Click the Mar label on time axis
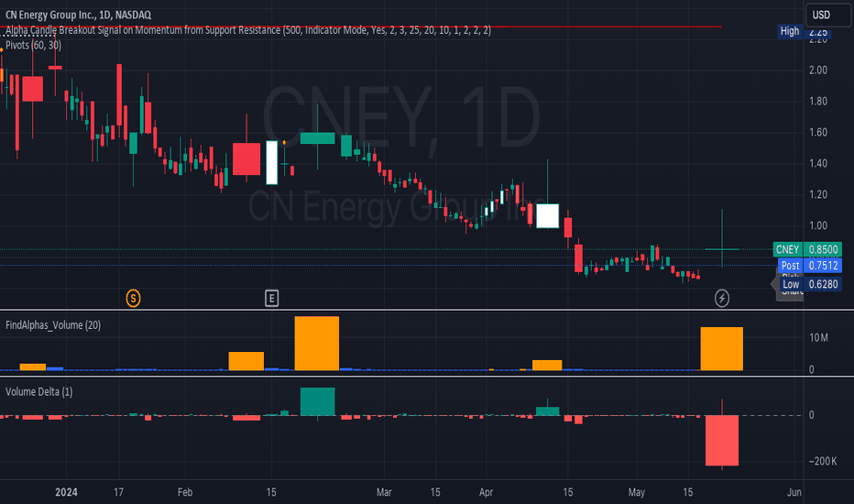The width and height of the screenshot is (854, 504). pyautogui.click(x=384, y=492)
